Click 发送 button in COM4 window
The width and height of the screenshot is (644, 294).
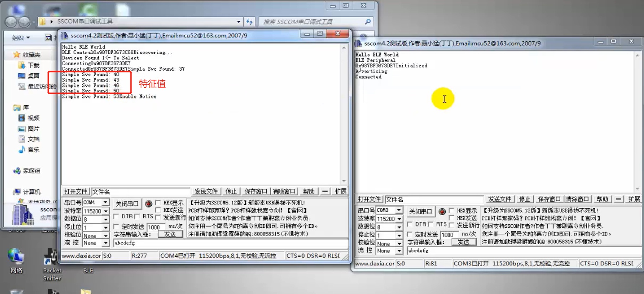tap(170, 234)
